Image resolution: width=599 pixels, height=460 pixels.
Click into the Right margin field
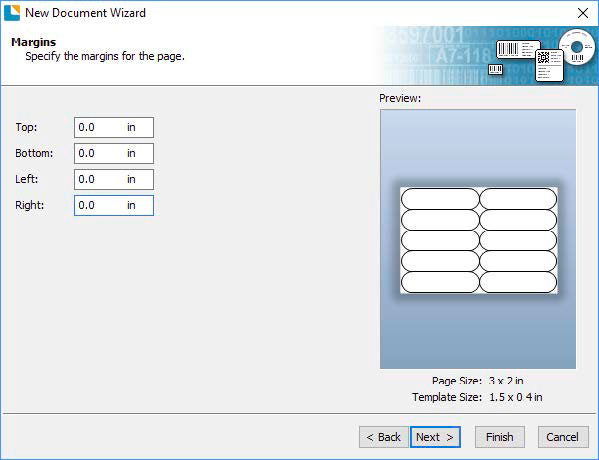(114, 205)
